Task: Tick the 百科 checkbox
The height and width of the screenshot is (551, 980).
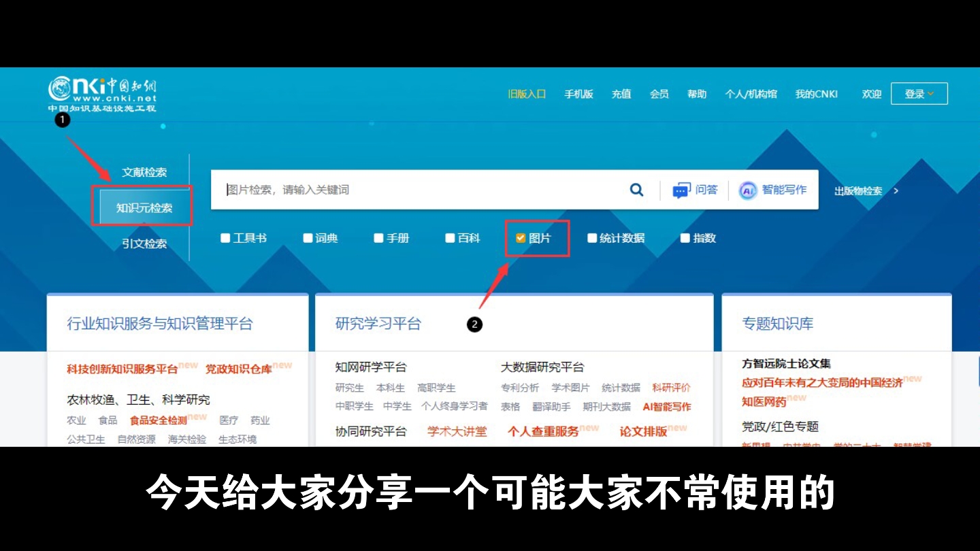Action: pyautogui.click(x=450, y=238)
